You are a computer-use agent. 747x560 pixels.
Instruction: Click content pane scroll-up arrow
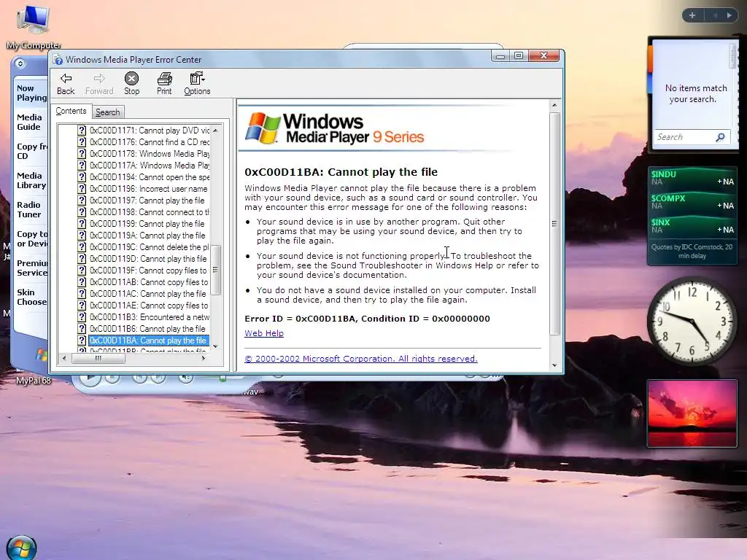[x=554, y=105]
